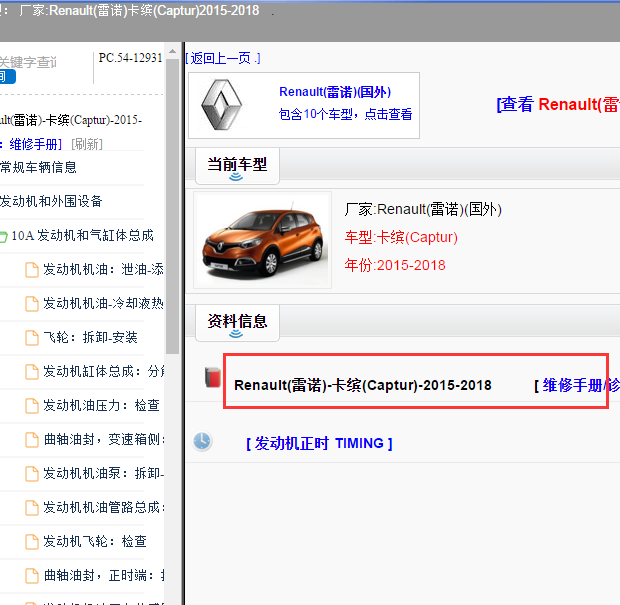Open 发动机油压力:检查 entry
This screenshot has height=605, width=620.
click(x=101, y=406)
